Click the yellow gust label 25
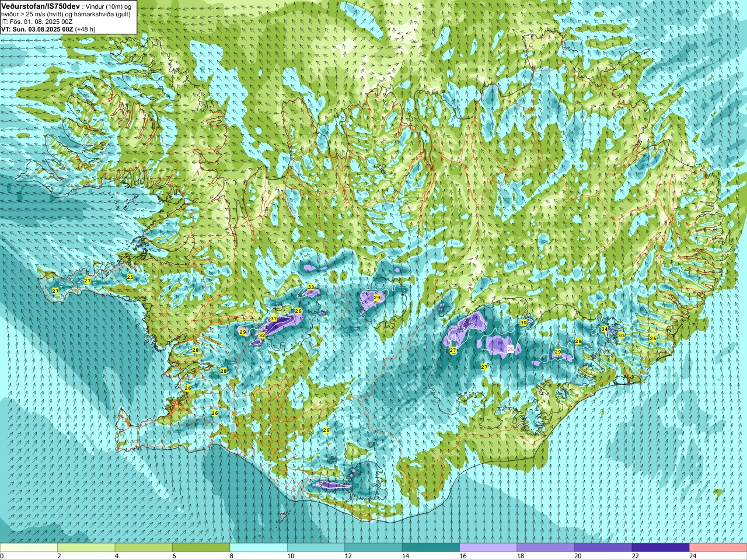This screenshot has height=560, width=747. 130,277
